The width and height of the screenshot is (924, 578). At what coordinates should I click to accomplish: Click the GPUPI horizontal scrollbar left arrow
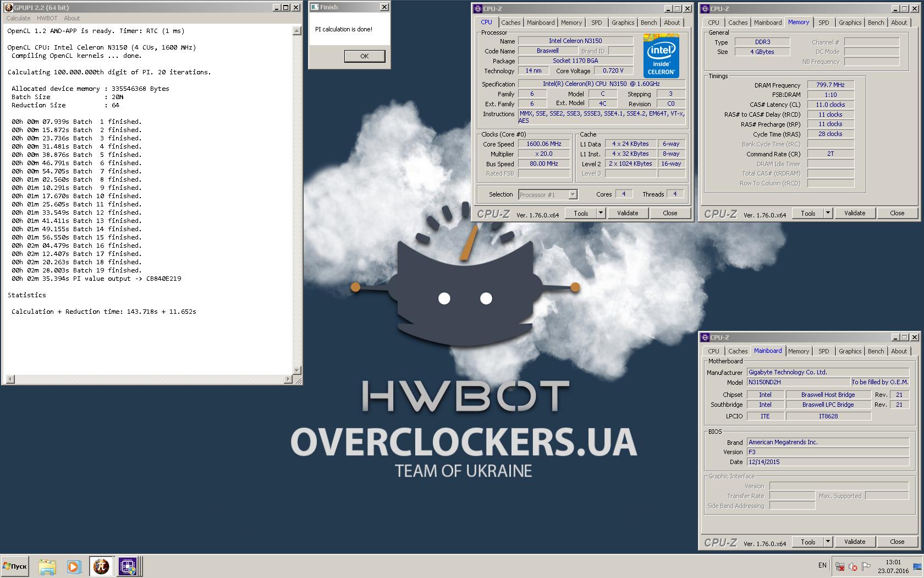pos(10,379)
